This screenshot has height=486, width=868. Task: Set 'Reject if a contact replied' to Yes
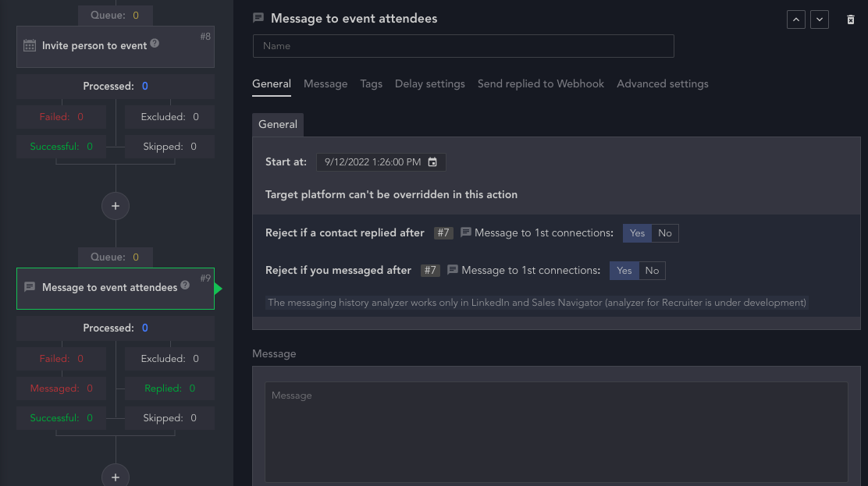pos(637,233)
